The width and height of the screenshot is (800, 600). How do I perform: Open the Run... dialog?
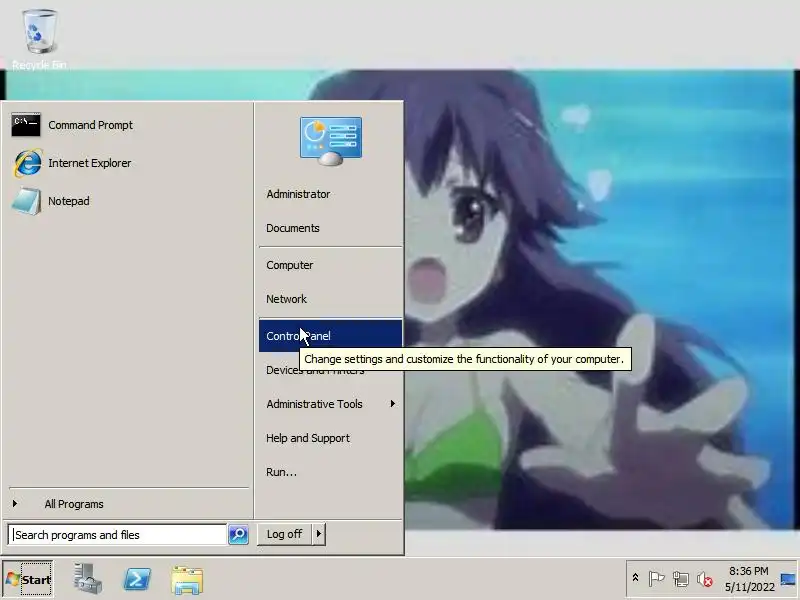(281, 472)
